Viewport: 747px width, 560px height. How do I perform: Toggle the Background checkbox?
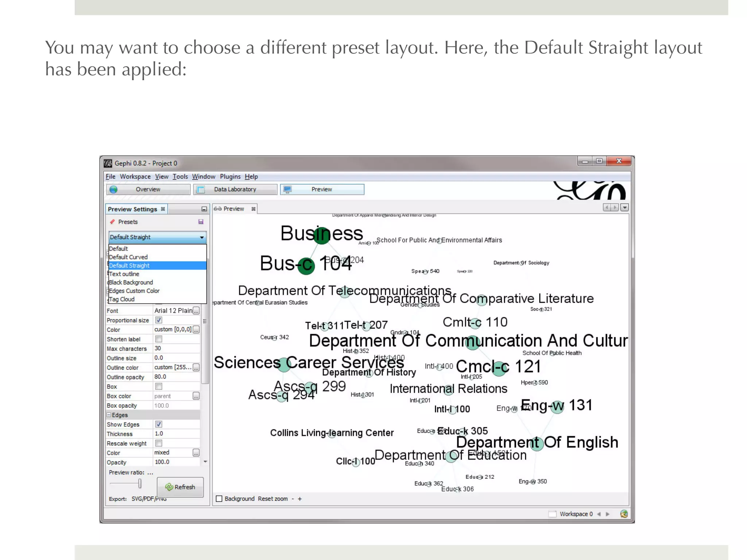pyautogui.click(x=219, y=499)
